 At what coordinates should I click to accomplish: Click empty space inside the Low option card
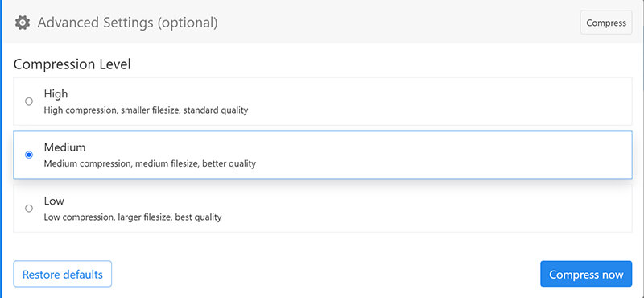pos(431,209)
